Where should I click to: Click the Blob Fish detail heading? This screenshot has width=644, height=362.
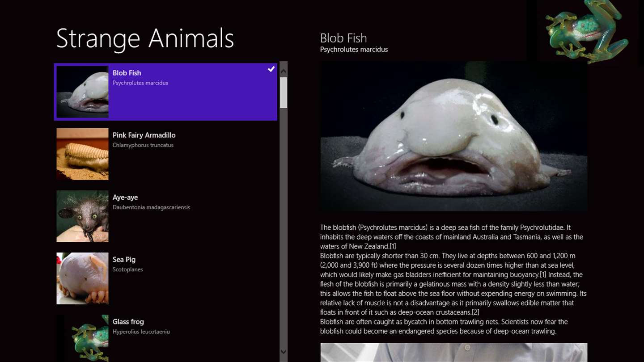(x=343, y=38)
